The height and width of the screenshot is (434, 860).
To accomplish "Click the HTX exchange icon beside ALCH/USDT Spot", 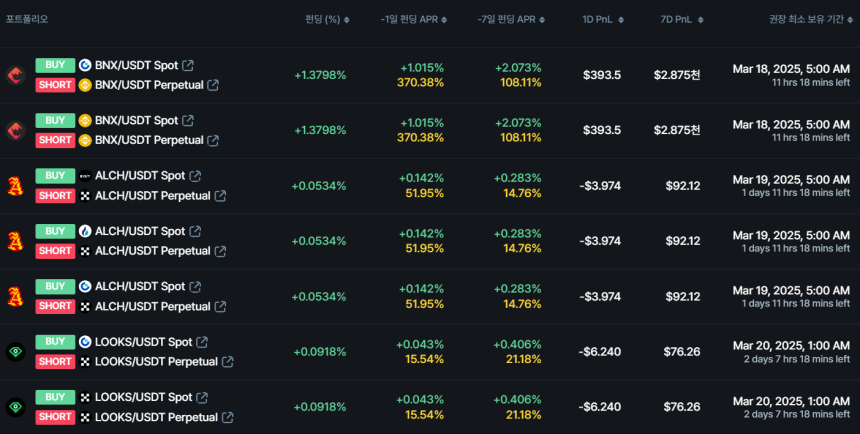I will [85, 232].
